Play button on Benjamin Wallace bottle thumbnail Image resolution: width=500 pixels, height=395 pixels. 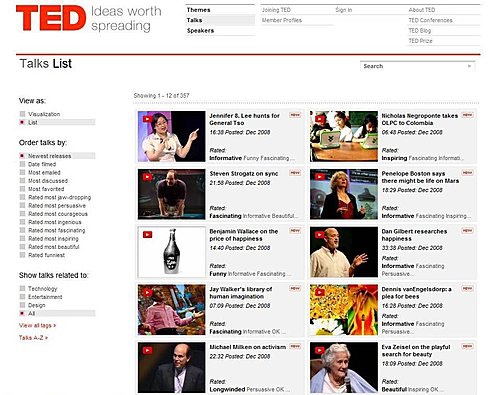coord(147,235)
